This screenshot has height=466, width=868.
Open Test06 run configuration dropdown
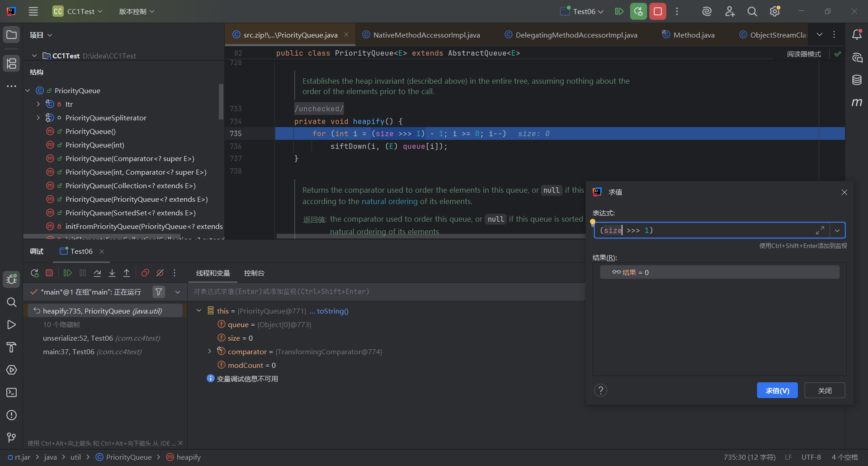pos(582,11)
